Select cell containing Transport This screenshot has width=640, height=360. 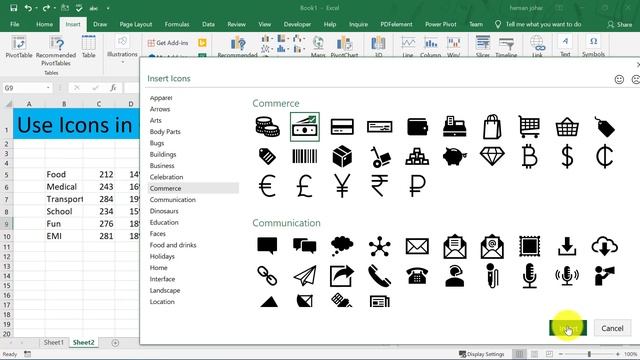(64, 199)
